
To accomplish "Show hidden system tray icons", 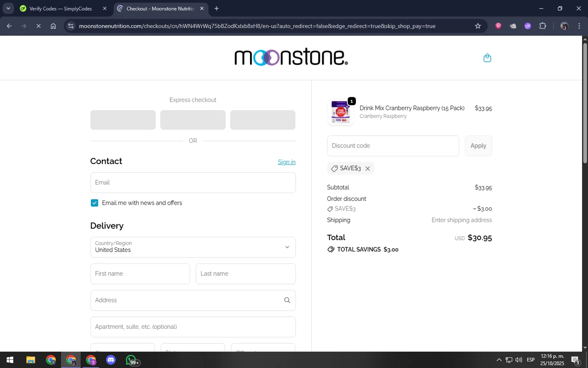I will tap(499, 360).
